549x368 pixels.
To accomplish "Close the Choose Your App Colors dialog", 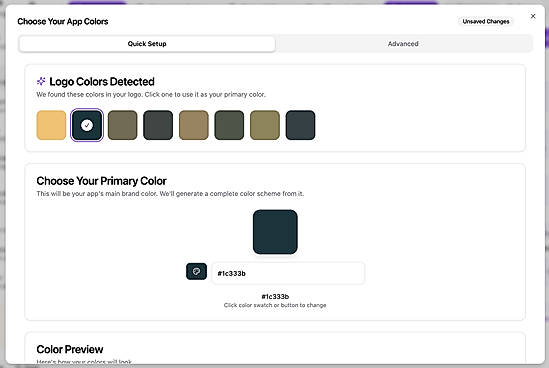I will (x=533, y=16).
